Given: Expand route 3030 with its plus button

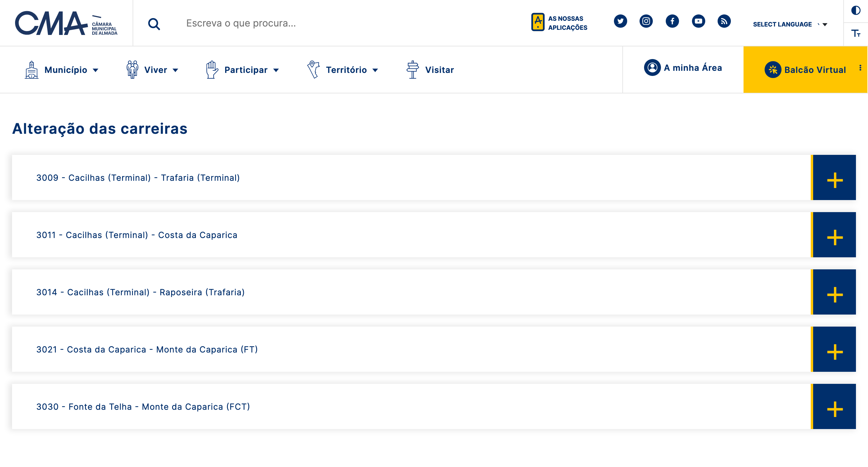Looking at the screenshot, I should coord(834,407).
